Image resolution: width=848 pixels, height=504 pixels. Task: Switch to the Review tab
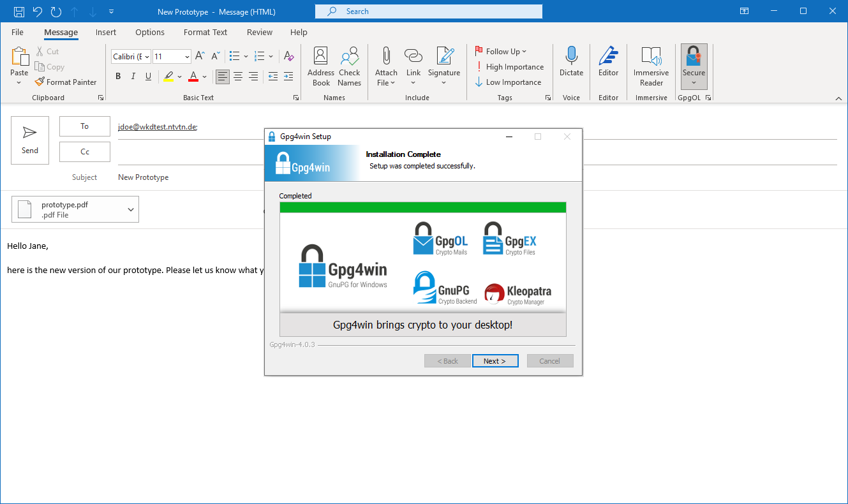pyautogui.click(x=260, y=32)
